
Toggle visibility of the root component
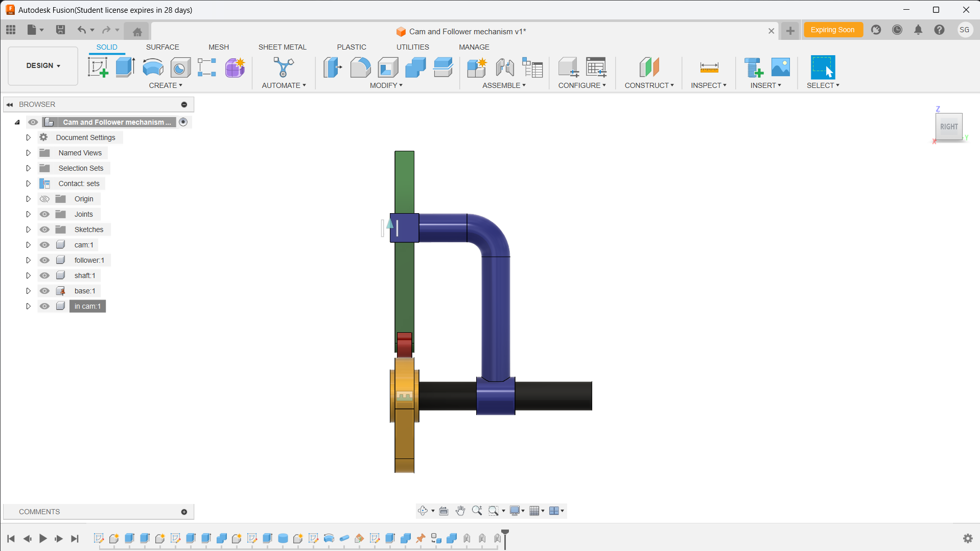[x=33, y=122]
